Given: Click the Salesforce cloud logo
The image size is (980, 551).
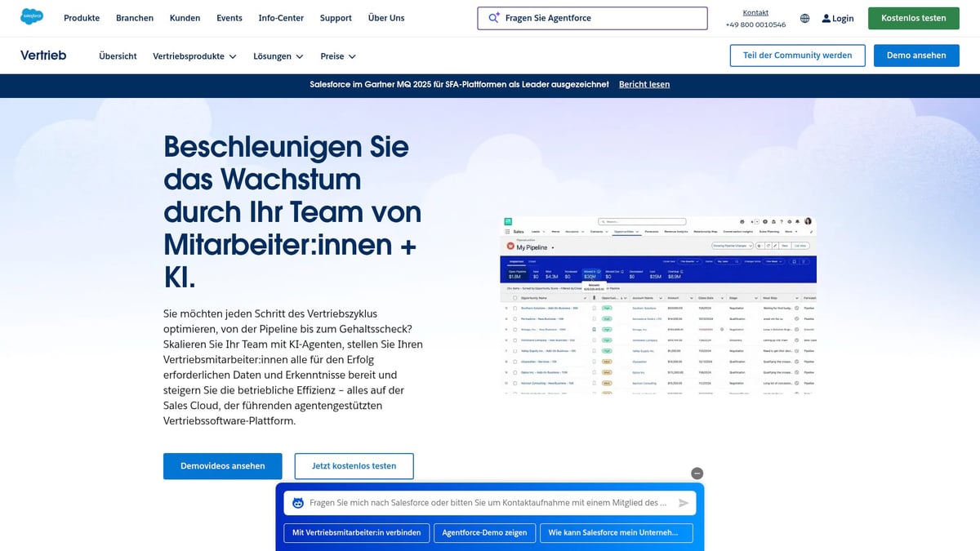Looking at the screenshot, I should [31, 15].
